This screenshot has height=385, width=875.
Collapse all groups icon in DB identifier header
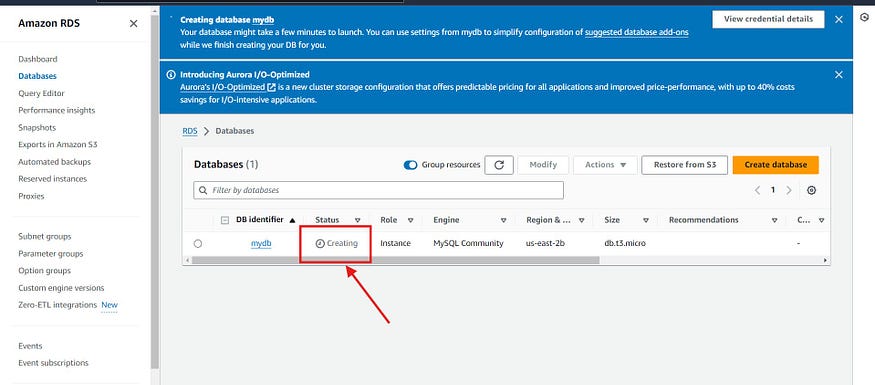tap(225, 220)
